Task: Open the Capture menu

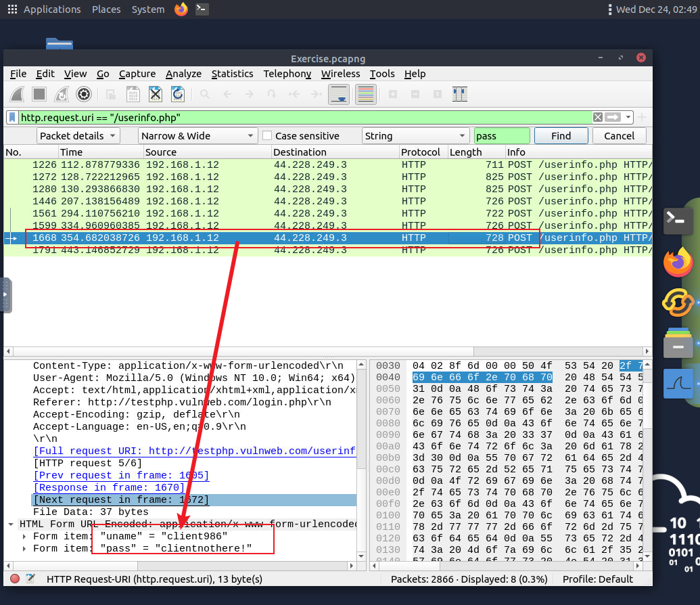Action: pos(137,74)
